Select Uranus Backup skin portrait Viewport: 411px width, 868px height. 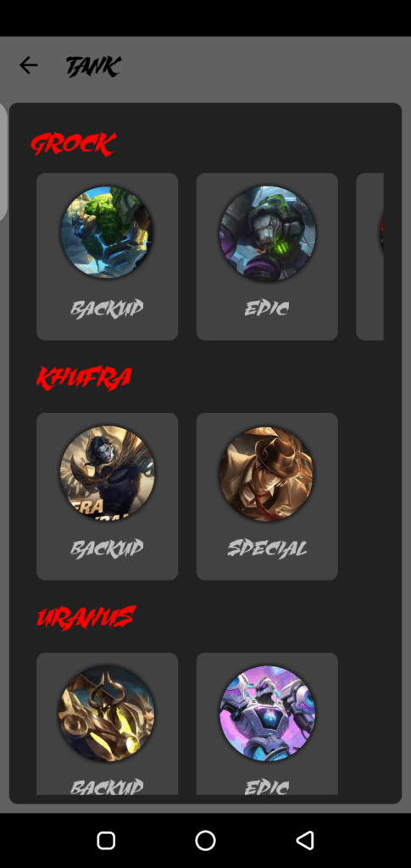[x=107, y=712]
